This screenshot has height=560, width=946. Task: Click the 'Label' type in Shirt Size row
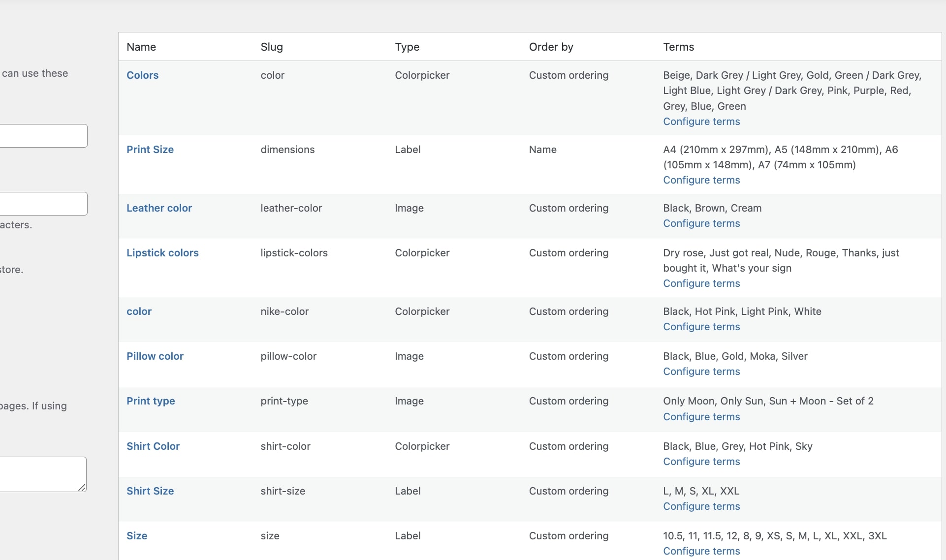point(408,491)
